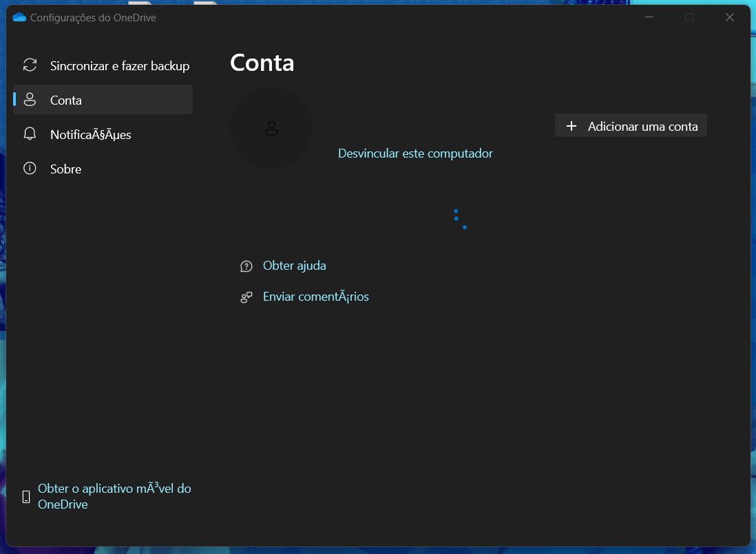Click the account avatar placeholder
The image size is (756, 554).
point(271,128)
